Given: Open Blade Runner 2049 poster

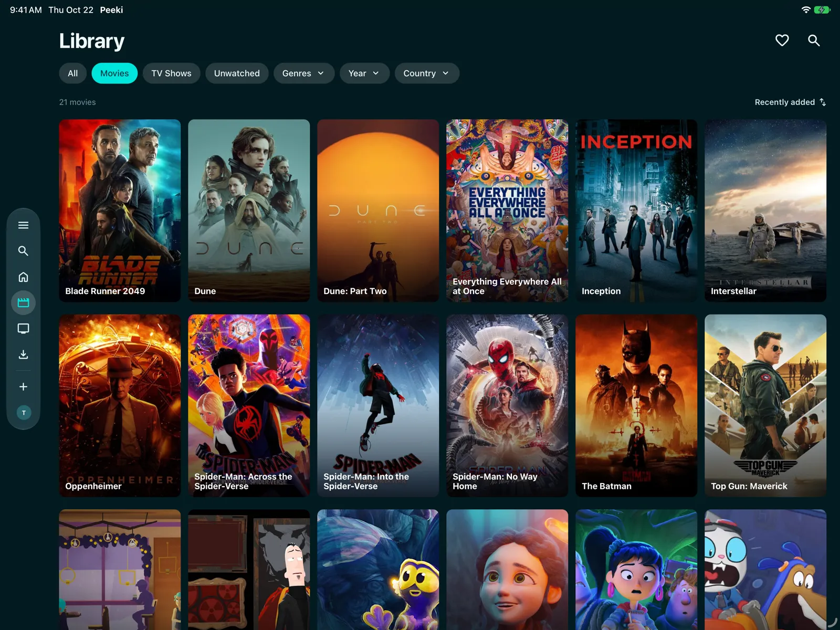Looking at the screenshot, I should pos(120,211).
